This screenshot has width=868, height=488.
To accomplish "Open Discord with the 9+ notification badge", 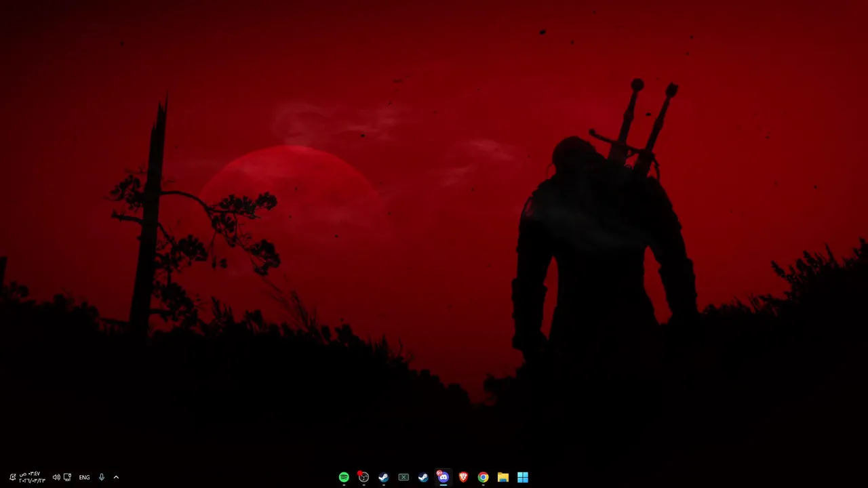I will point(443,477).
